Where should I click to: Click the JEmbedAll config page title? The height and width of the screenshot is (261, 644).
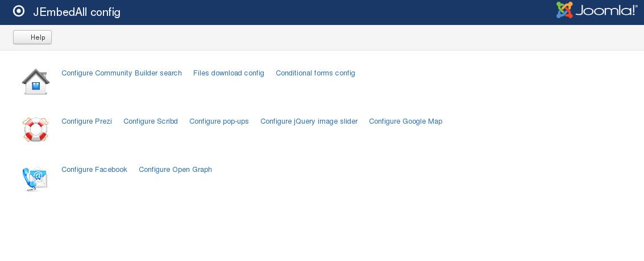(77, 12)
